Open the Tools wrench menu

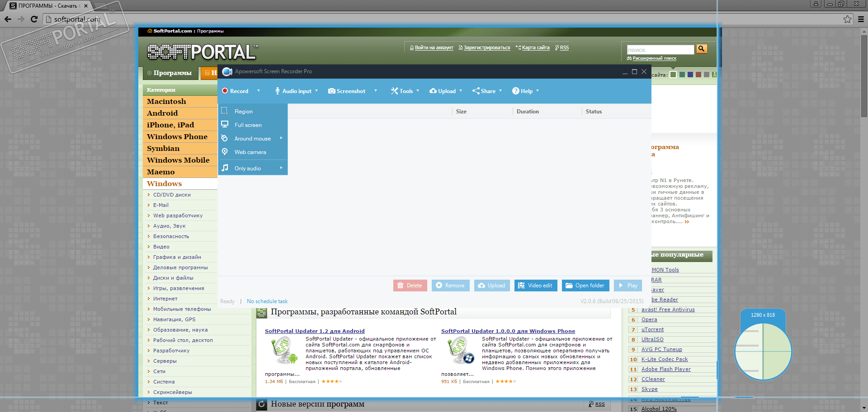[395, 91]
